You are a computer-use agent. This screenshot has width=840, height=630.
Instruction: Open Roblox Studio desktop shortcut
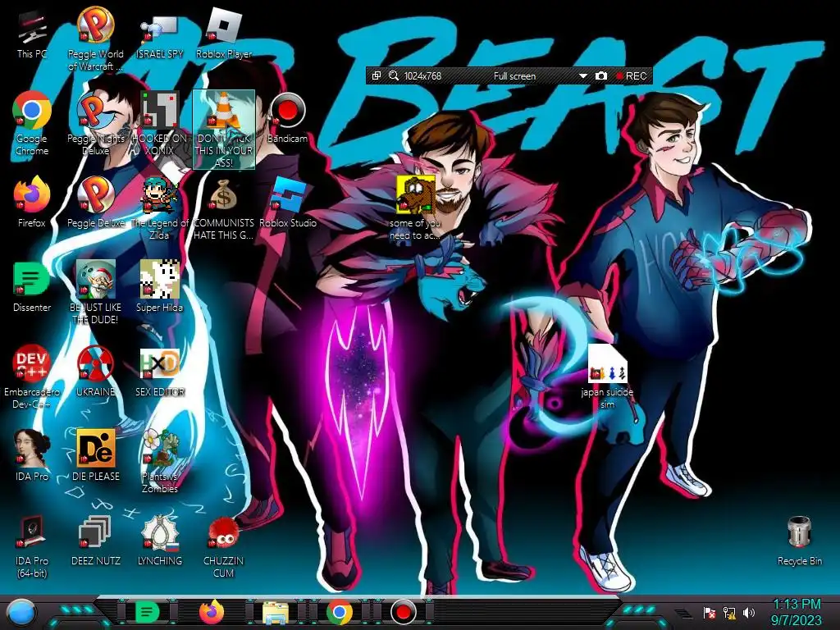(x=288, y=203)
